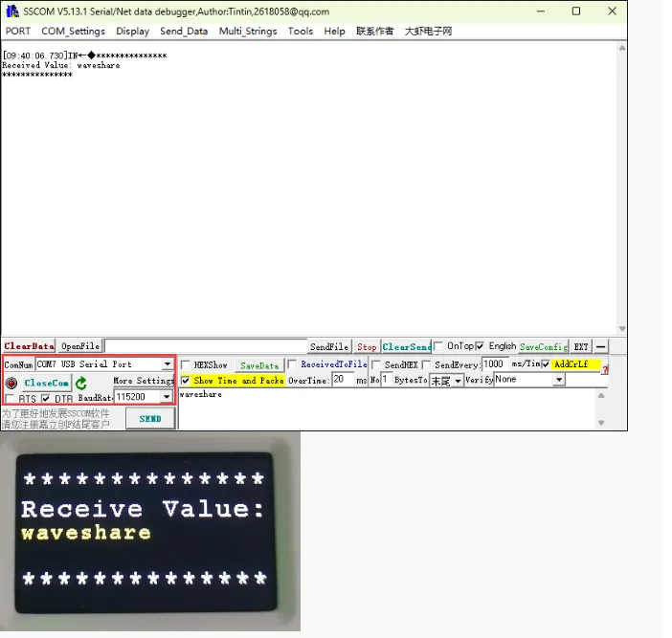Viewport: 672px width, 638px height.
Task: Toggle the DTR checkbox
Action: click(46, 398)
